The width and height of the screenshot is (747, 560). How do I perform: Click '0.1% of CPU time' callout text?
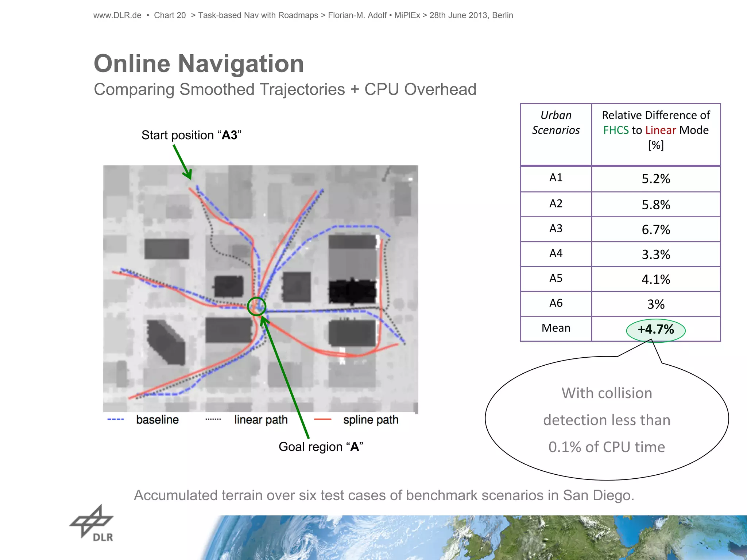click(x=607, y=447)
